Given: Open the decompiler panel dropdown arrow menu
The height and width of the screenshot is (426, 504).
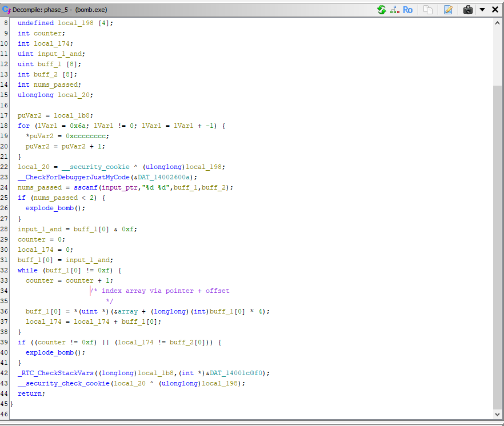Looking at the screenshot, I should (482, 10).
